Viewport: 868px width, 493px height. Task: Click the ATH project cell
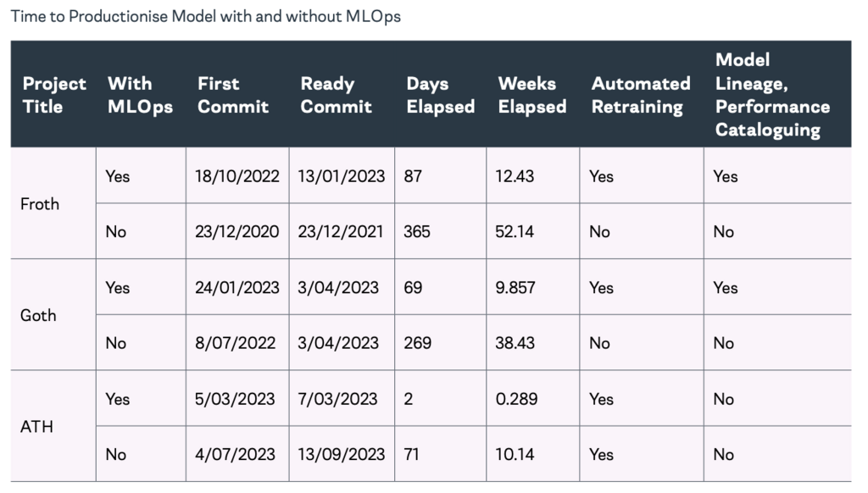53,426
